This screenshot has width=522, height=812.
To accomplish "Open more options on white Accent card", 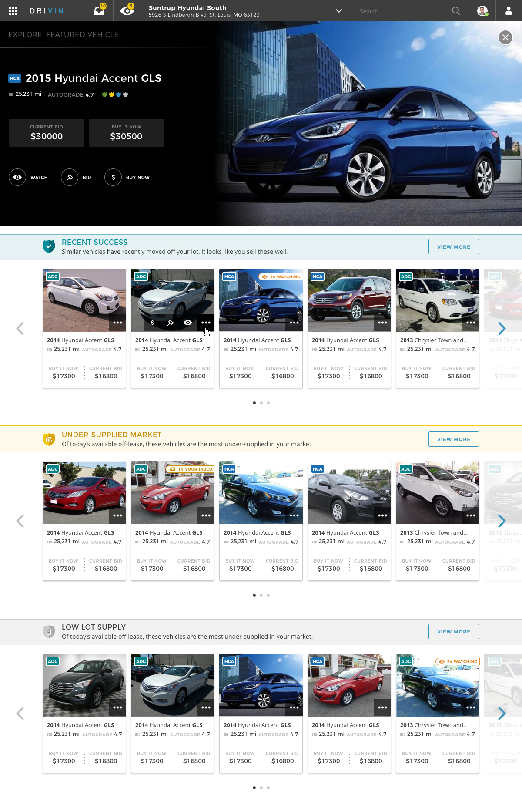I will pos(117,323).
